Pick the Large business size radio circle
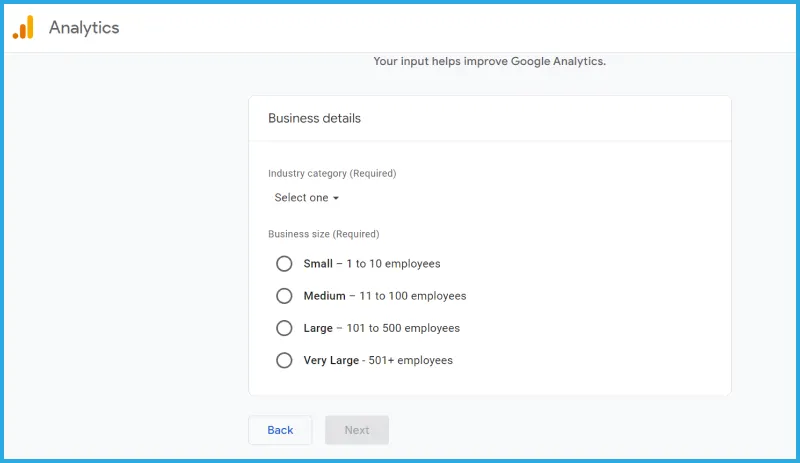Image resolution: width=800 pixels, height=463 pixels. point(284,328)
